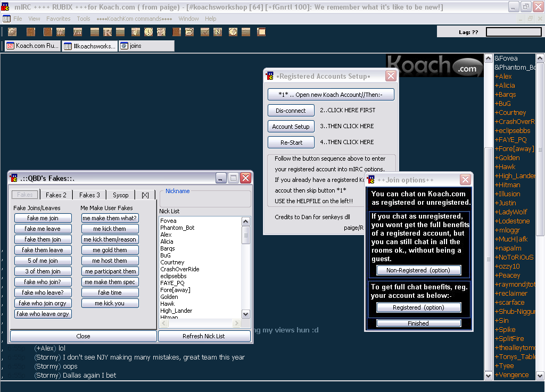Choose the Non-Registered (option) button
The height and width of the screenshot is (392, 545).
(x=418, y=270)
